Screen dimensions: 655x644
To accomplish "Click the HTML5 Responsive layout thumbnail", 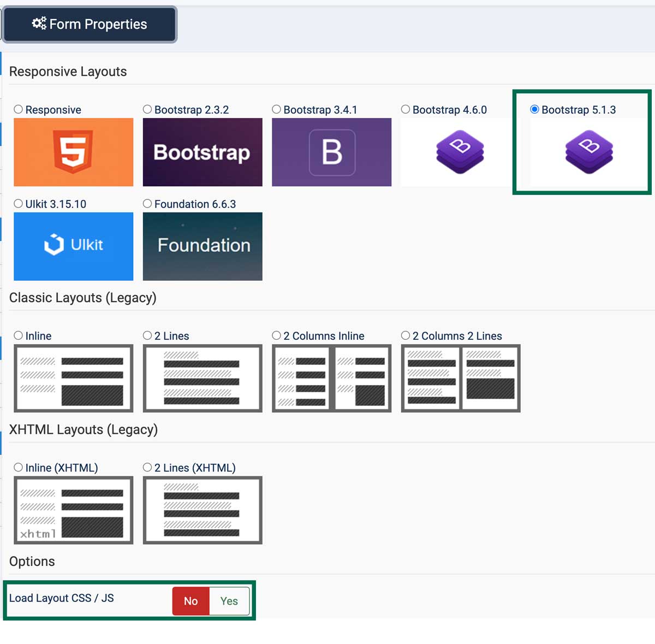I will 73,152.
